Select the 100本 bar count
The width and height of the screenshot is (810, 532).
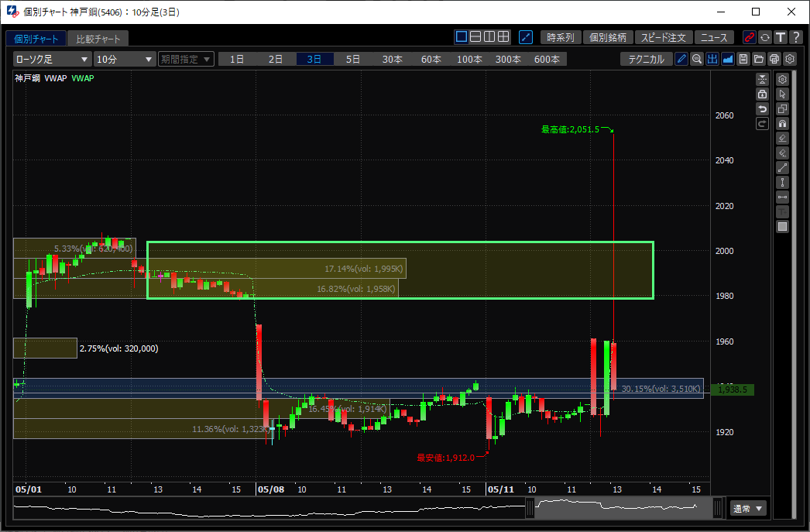pos(469,60)
